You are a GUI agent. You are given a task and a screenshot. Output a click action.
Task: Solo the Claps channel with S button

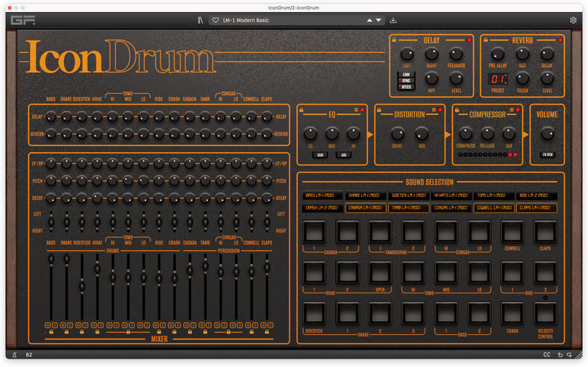point(270,325)
